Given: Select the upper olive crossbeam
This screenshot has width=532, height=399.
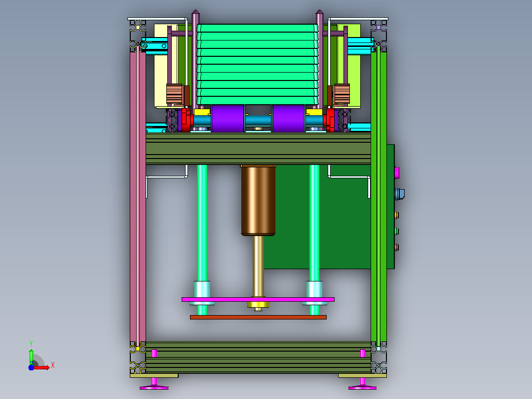Looking at the screenshot, I should click(x=258, y=149).
